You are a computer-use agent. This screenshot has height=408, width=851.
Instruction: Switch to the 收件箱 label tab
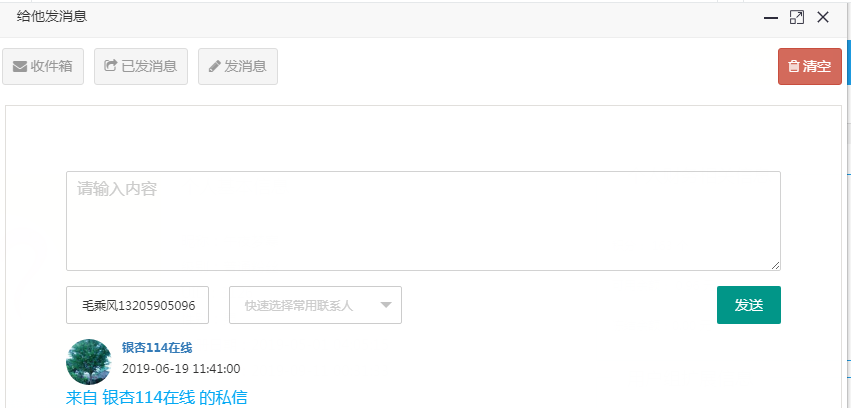click(x=51, y=67)
